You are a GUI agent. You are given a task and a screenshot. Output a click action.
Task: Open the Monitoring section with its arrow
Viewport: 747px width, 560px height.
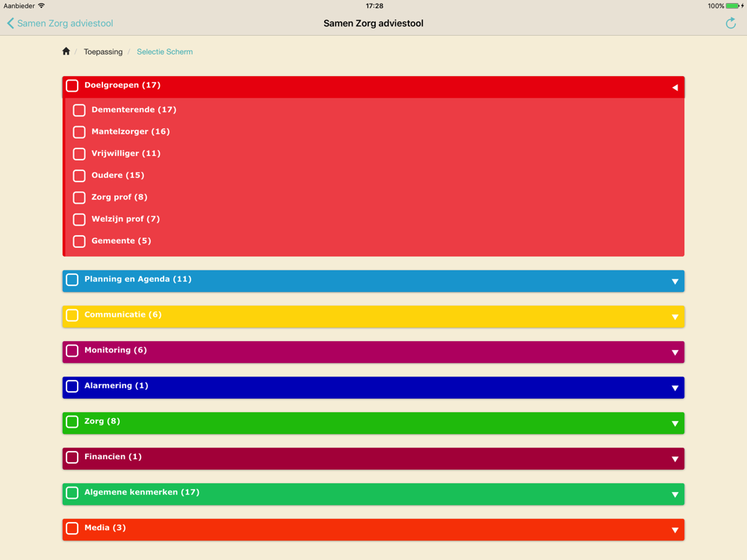coord(675,352)
